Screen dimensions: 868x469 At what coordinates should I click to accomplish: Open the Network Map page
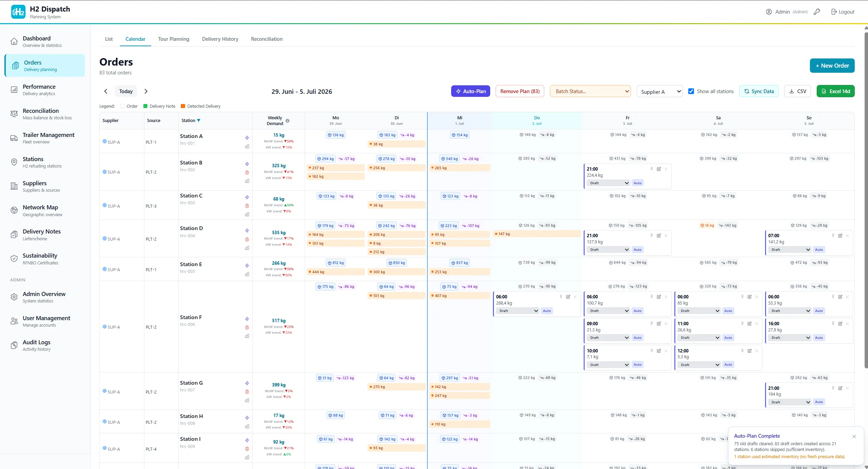tap(45, 210)
